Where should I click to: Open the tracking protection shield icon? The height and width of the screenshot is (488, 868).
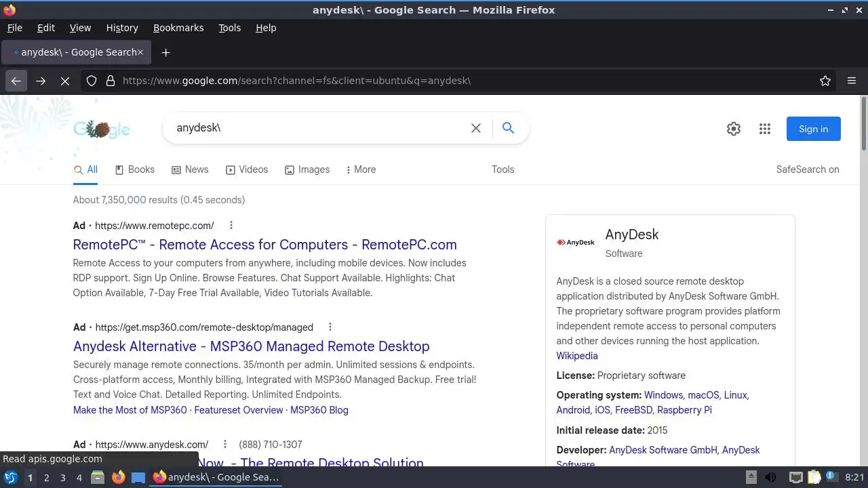pos(92,81)
